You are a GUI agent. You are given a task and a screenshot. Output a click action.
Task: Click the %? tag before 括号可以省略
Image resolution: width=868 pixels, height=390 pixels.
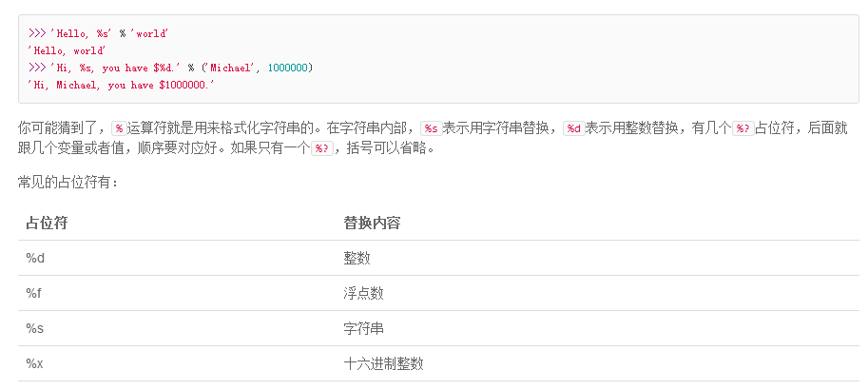(x=322, y=149)
